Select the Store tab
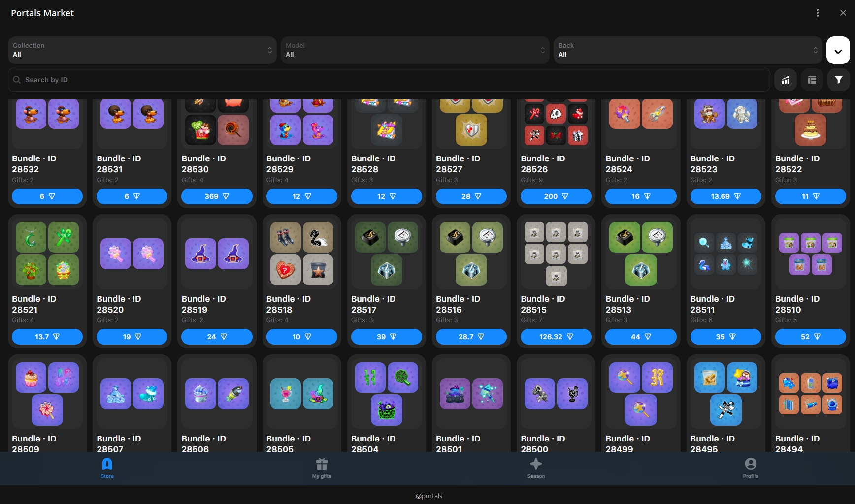Screen dimensions: 855x504 coord(107,468)
